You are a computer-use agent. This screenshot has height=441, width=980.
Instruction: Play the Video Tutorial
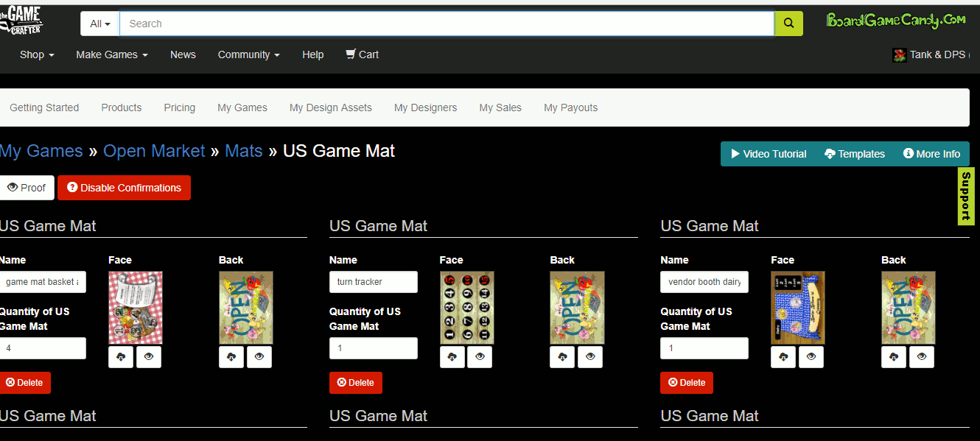point(769,154)
